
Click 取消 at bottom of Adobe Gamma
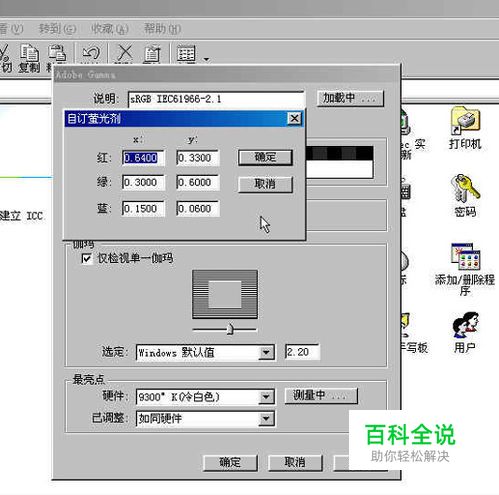click(x=295, y=462)
